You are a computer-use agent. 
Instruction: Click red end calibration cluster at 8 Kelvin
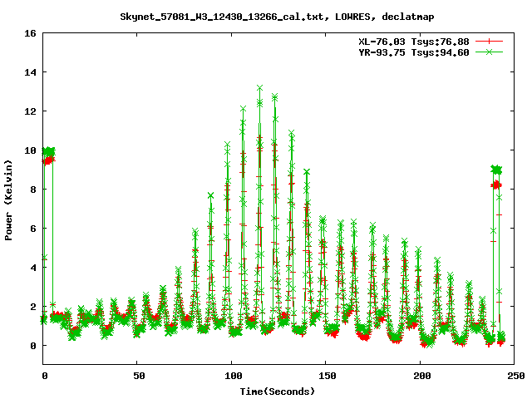coord(496,185)
